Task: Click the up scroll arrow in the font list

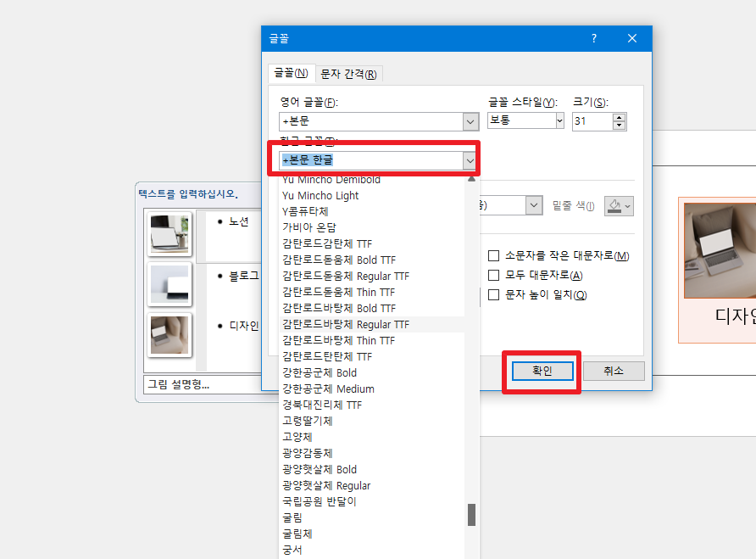Action: pyautogui.click(x=472, y=180)
